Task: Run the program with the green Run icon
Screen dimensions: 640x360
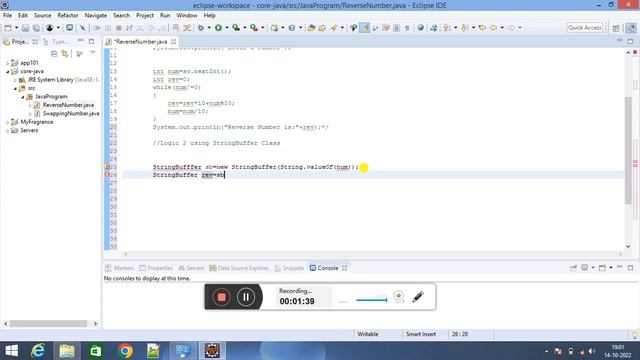Action: (218, 28)
